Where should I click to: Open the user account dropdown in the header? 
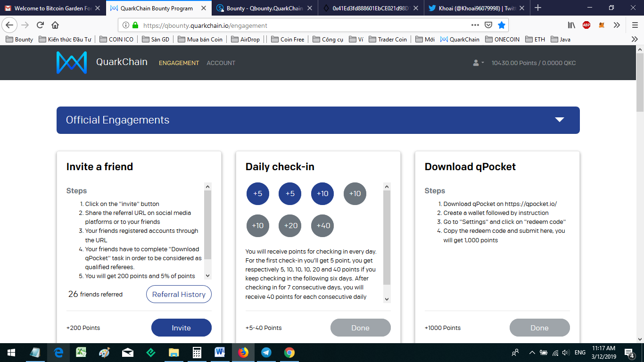479,63
